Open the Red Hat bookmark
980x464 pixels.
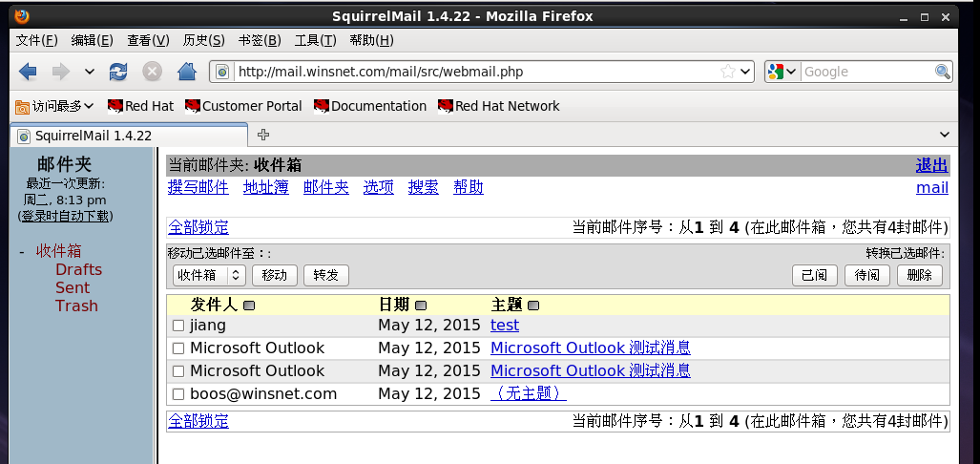point(140,106)
